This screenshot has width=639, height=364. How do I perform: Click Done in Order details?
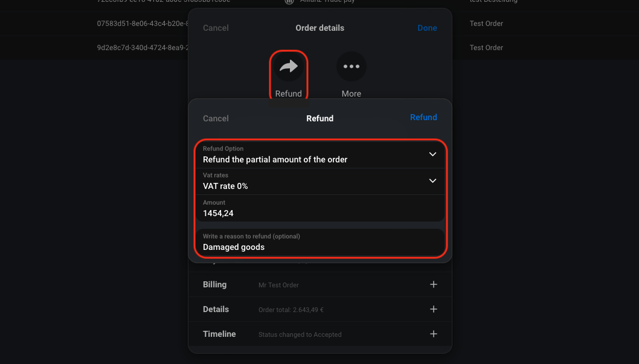point(427,28)
